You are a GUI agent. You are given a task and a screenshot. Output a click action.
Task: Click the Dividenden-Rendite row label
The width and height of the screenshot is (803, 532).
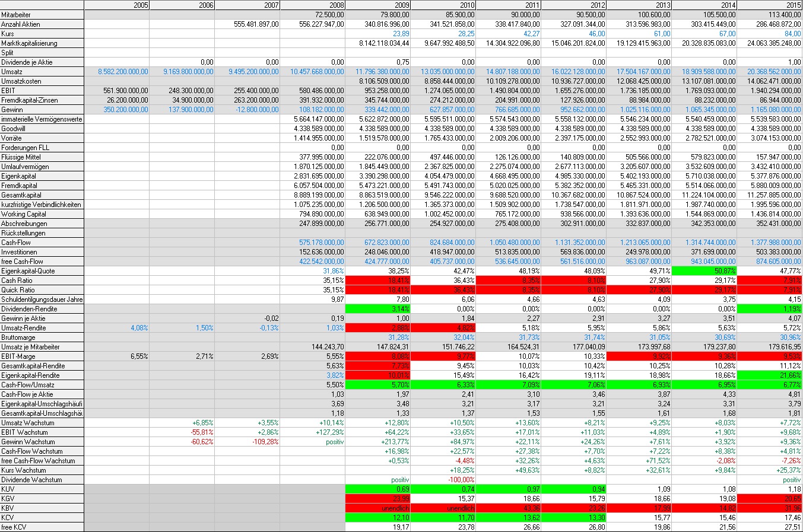[x=42, y=308]
